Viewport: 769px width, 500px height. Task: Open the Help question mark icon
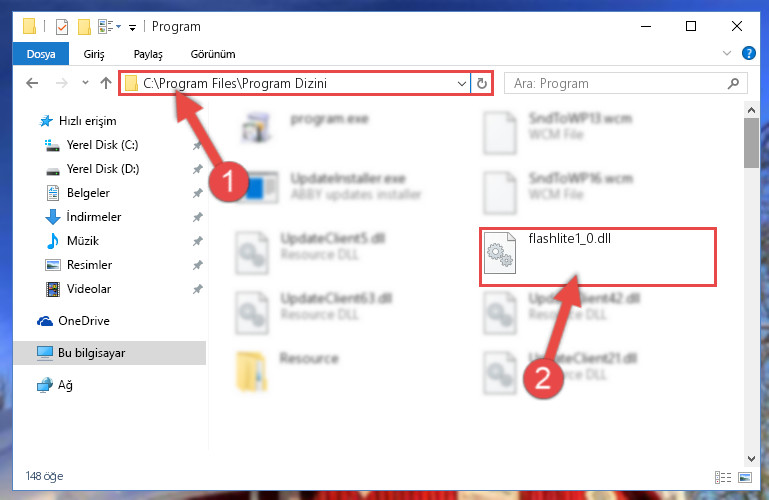tap(748, 53)
